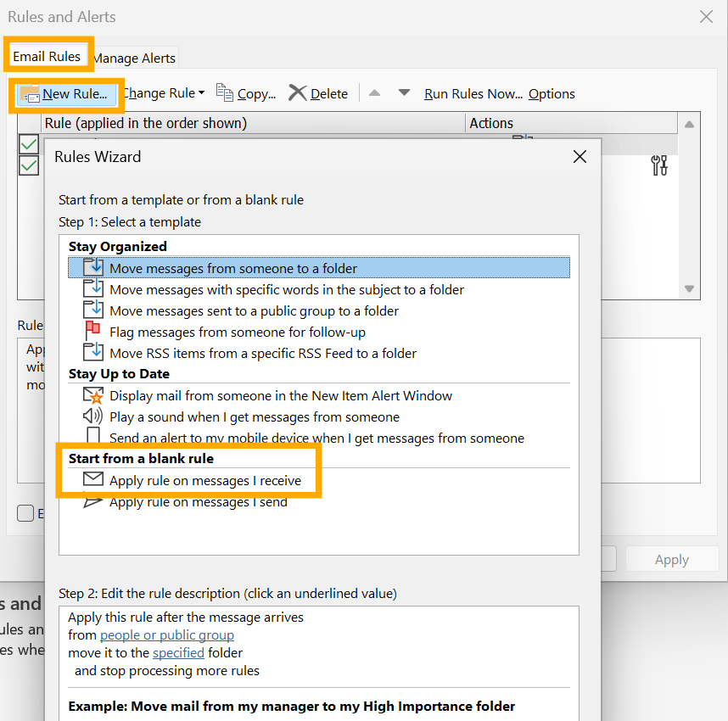Close the Rules Wizard dialog
728x721 pixels.
(x=580, y=156)
